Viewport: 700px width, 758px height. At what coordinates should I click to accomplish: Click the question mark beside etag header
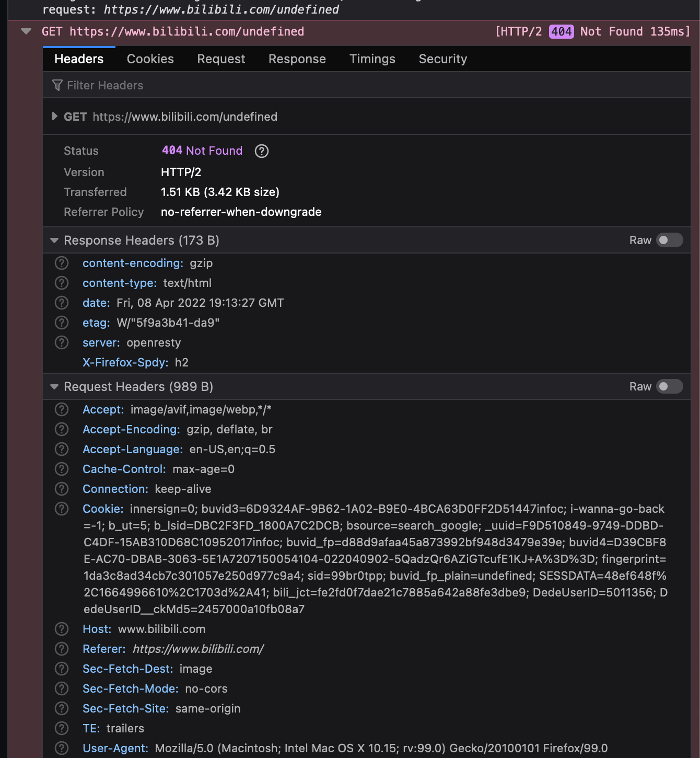tap(61, 323)
